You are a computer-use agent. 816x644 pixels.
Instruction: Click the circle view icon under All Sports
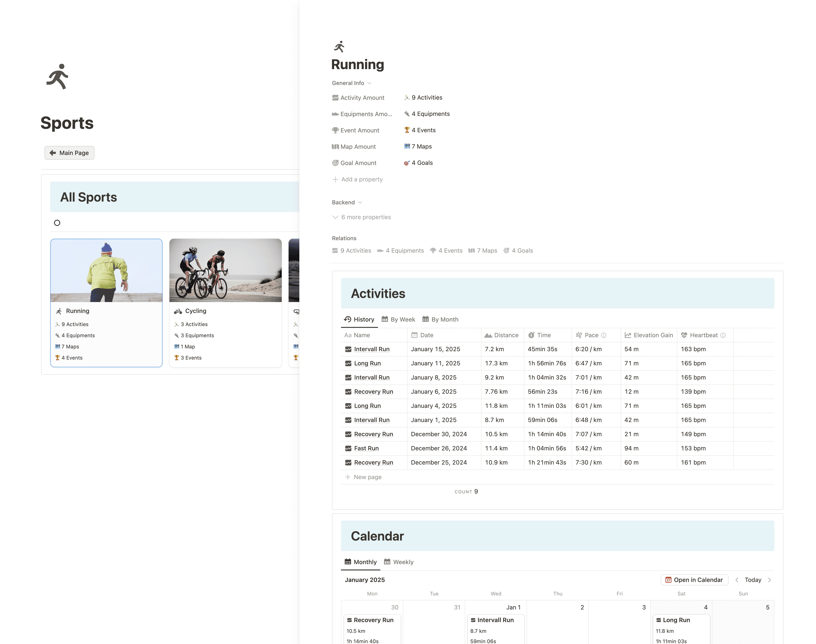[x=57, y=223]
